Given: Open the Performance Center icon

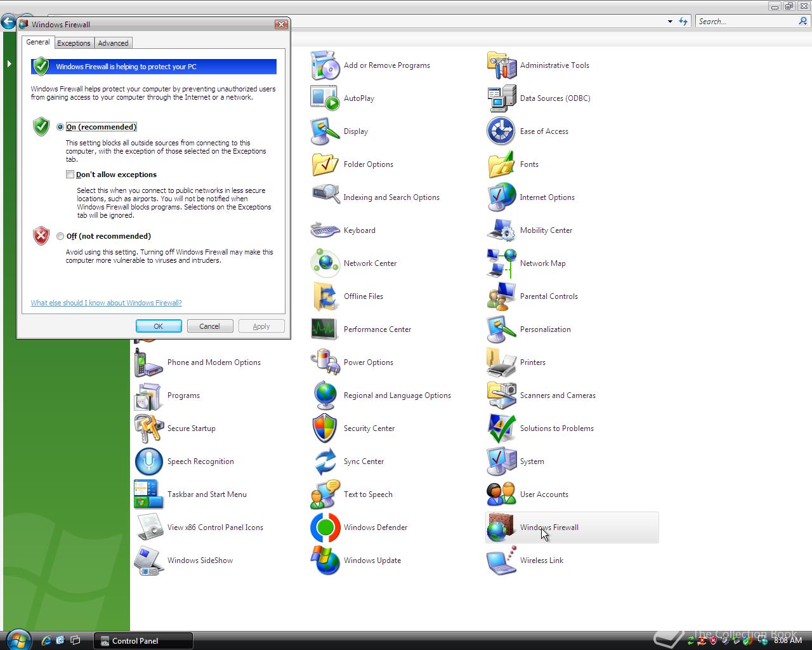Looking at the screenshot, I should [x=325, y=329].
